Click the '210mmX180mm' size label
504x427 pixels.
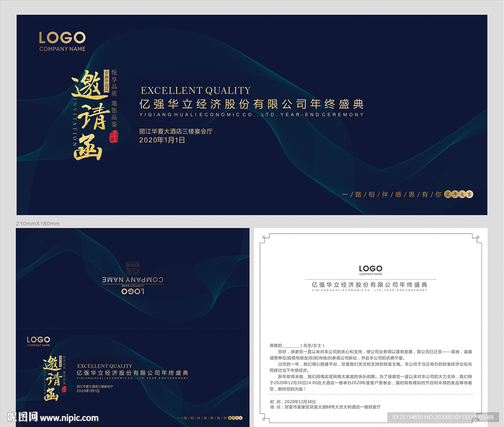[38, 224]
